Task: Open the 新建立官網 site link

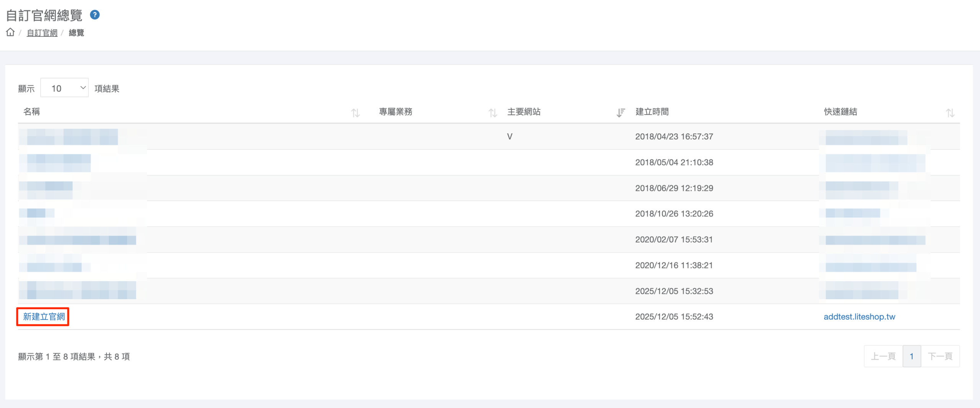Action: point(44,317)
